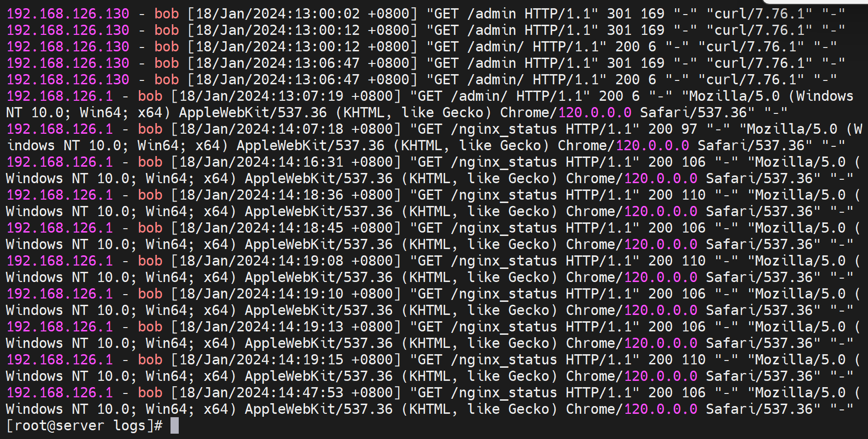Viewport: 868px width, 439px height.
Task: Click the response size 97
Action: [689, 129]
